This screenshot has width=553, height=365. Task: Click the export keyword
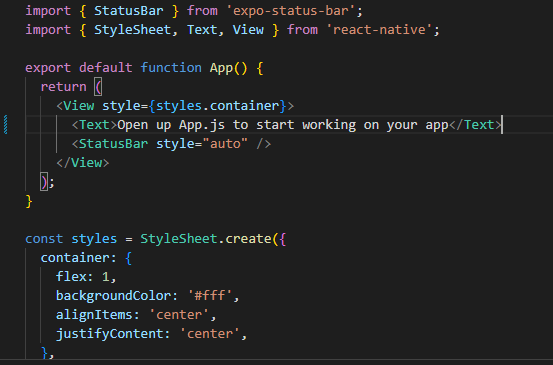point(48,68)
